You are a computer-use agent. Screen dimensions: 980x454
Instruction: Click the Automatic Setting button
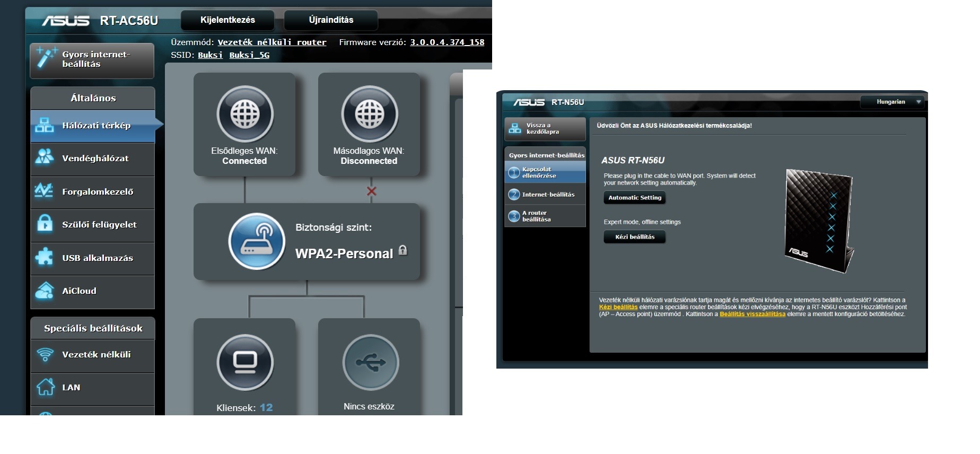click(x=635, y=198)
